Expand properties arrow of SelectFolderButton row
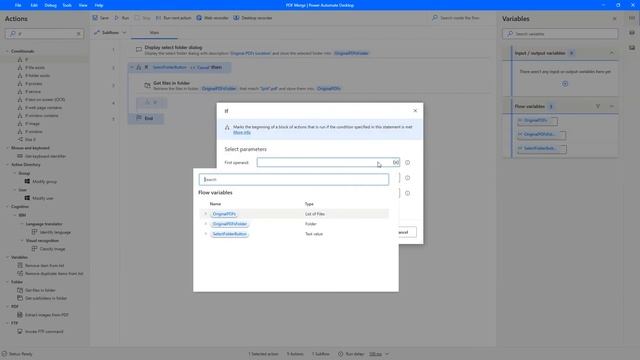Screen dimensions: 640x360 click(206, 234)
